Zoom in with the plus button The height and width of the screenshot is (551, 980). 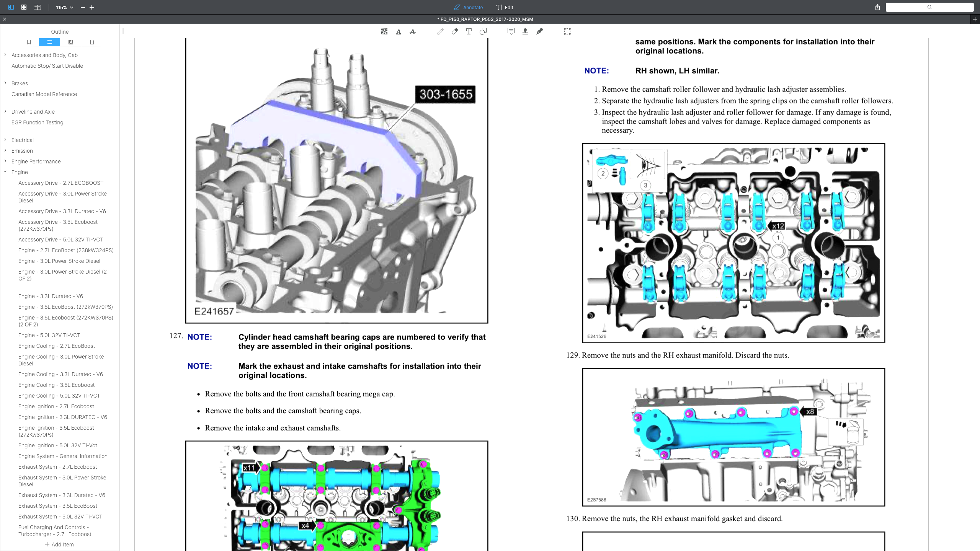[92, 7]
